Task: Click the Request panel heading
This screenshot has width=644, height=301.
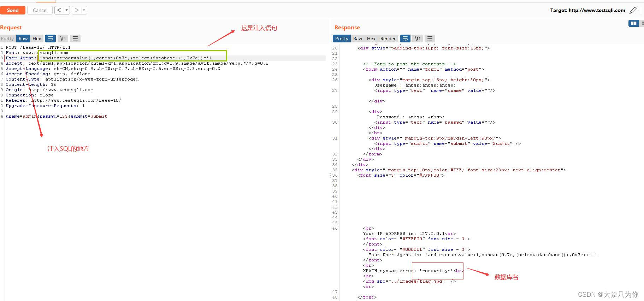Action: click(11, 27)
